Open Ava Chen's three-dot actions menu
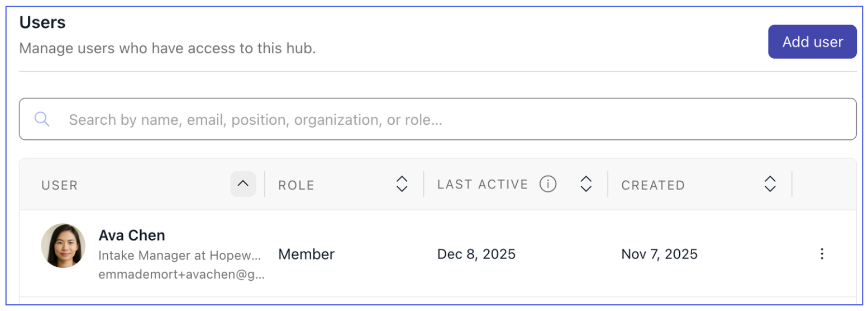 pyautogui.click(x=821, y=254)
